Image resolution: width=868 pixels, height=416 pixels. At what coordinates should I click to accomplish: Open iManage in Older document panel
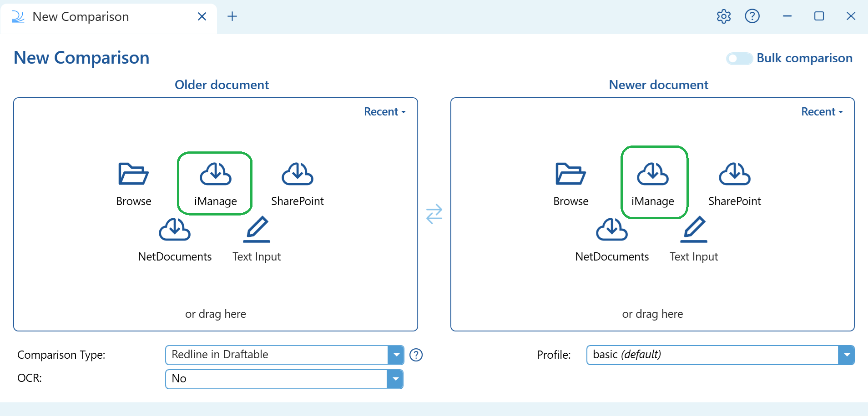click(x=215, y=184)
